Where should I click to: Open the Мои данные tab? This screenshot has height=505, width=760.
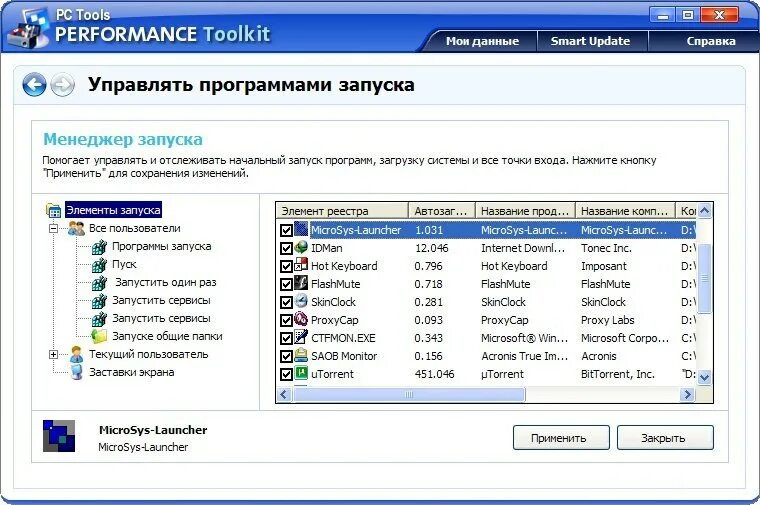point(482,41)
